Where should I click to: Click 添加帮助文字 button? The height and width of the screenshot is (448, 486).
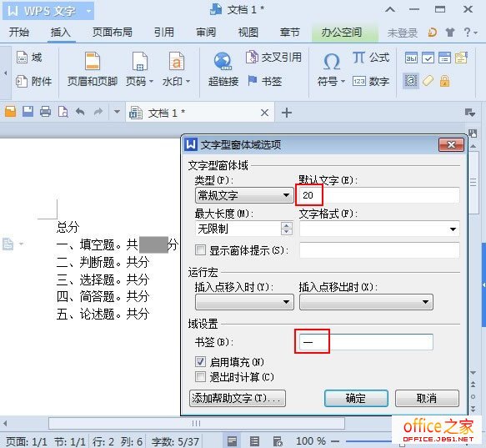tap(238, 398)
